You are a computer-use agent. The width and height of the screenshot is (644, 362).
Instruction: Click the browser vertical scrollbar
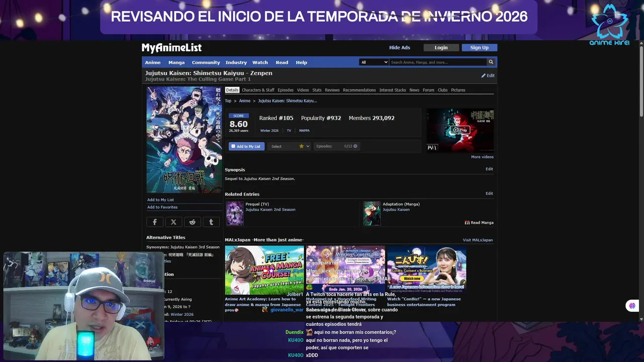point(641,80)
